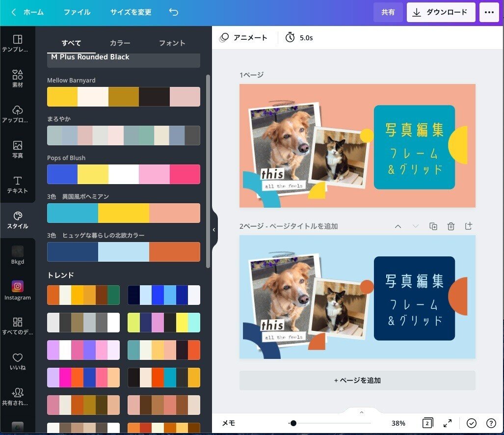Apply the Pops of Blush color palette
The image size is (504, 435).
click(123, 174)
